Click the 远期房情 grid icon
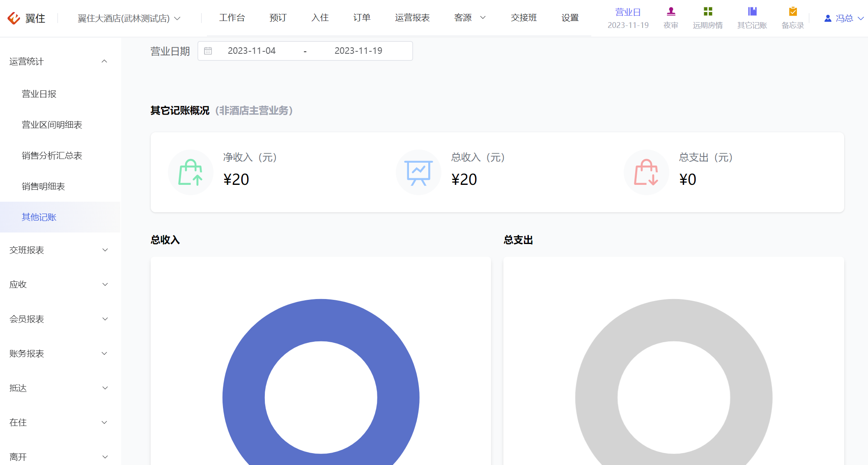The image size is (868, 465). click(708, 12)
